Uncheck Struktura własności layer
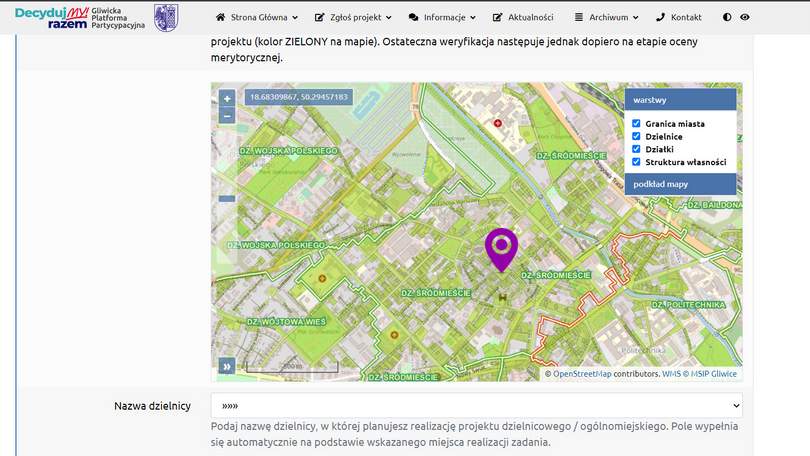The image size is (810, 456). [x=636, y=162]
